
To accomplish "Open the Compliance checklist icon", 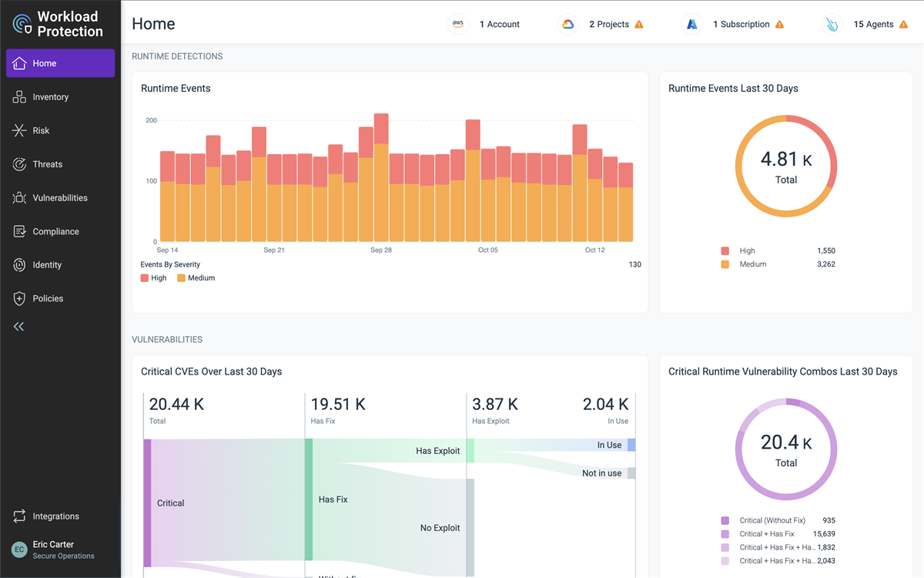I will (19, 231).
